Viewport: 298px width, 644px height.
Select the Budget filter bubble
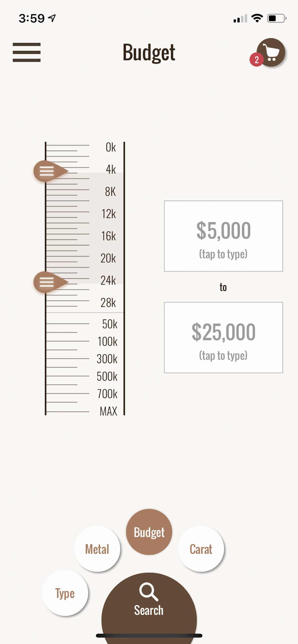click(x=149, y=532)
